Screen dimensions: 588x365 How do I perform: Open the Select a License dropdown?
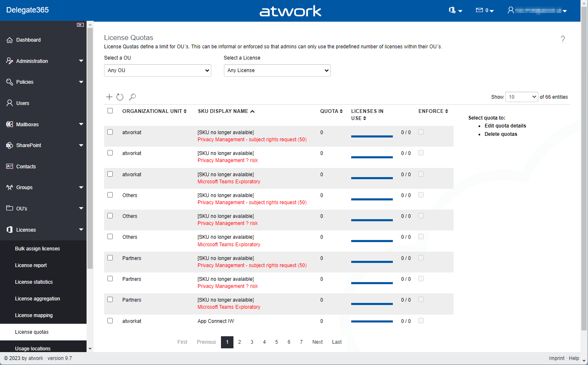pos(277,70)
